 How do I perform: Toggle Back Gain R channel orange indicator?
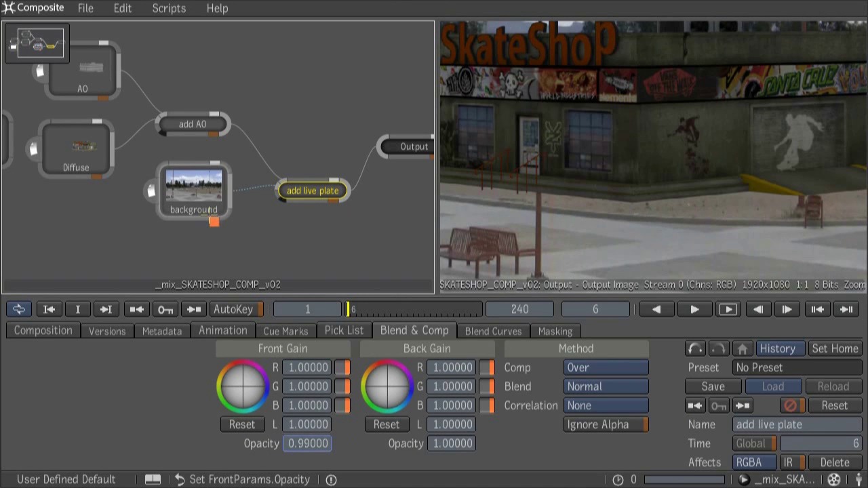[488, 367]
